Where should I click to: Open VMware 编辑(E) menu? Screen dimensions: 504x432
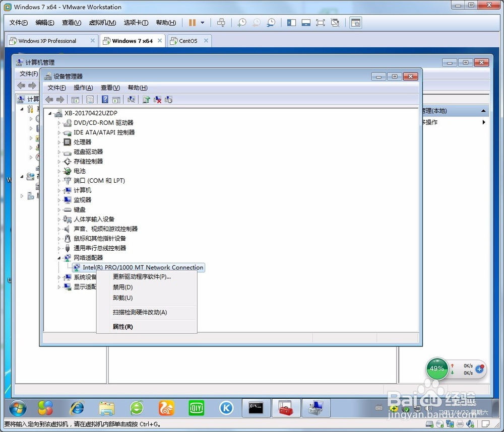(45, 23)
